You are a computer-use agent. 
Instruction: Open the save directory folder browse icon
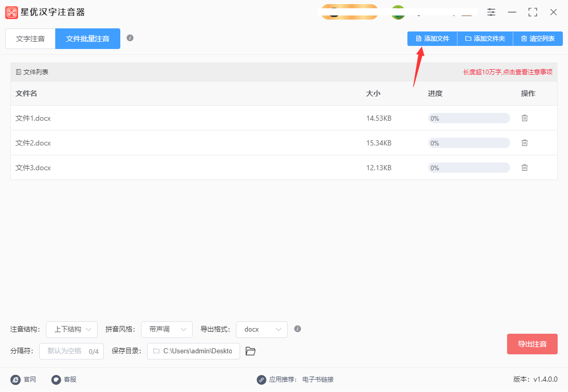click(250, 351)
